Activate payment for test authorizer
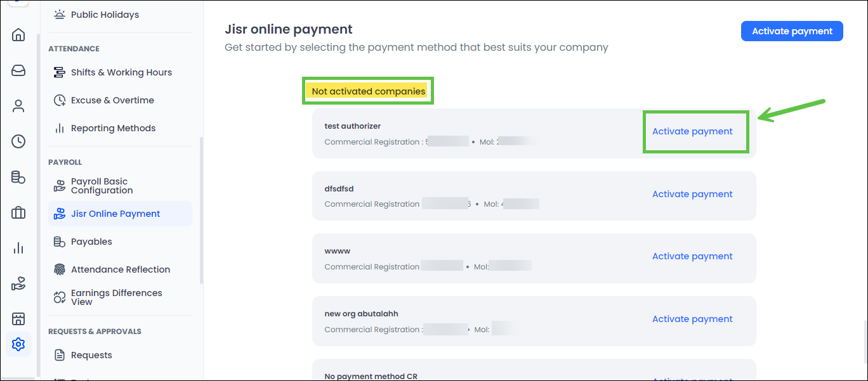Image resolution: width=868 pixels, height=381 pixels. coord(692,131)
